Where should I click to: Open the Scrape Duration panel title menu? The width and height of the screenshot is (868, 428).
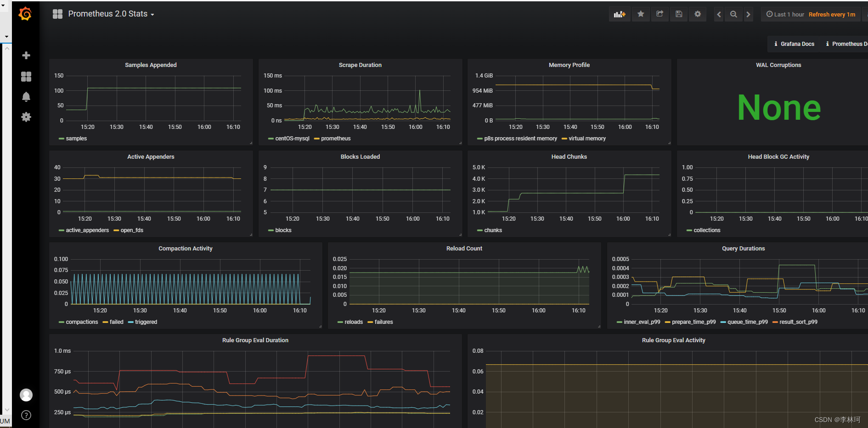[x=360, y=65]
